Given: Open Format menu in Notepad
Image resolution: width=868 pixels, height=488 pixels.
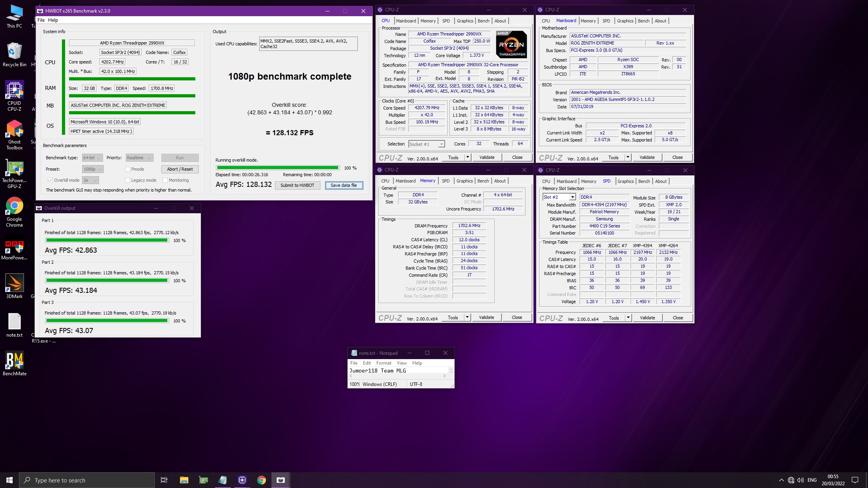Looking at the screenshot, I should click(x=383, y=363).
